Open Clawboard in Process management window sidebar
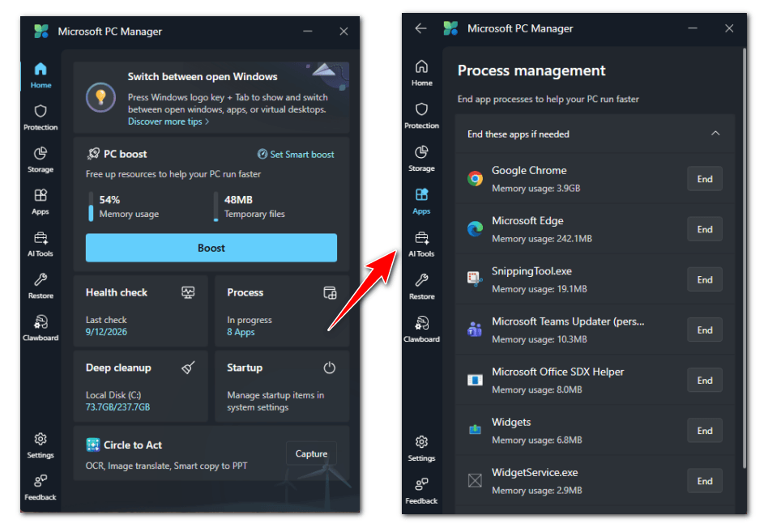The image size is (768, 532). point(421,330)
